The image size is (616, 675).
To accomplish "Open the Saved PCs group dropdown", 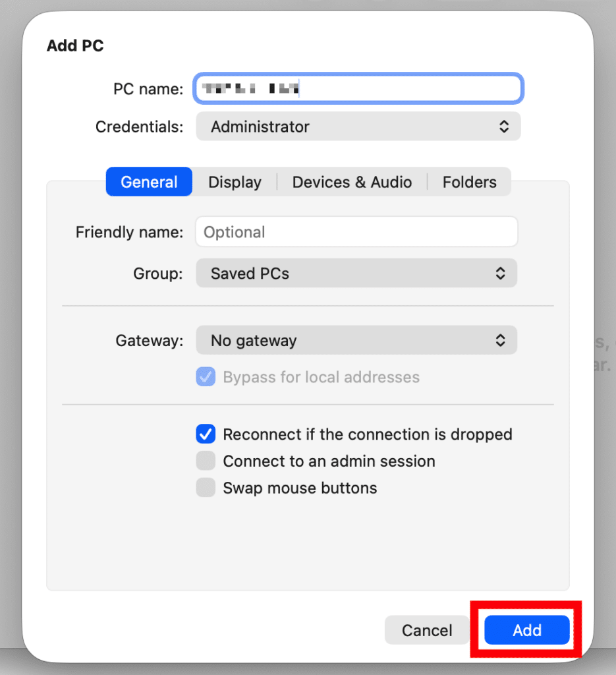I will click(x=356, y=274).
